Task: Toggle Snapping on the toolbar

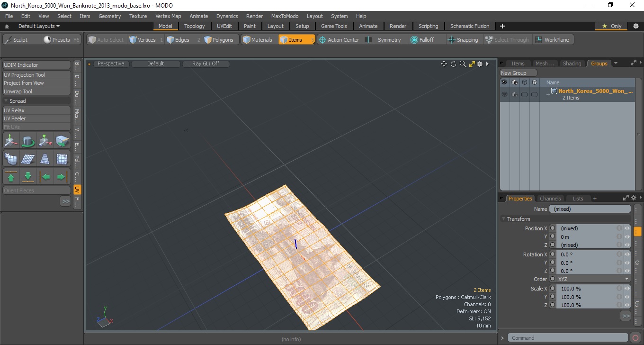Action: pos(463,40)
